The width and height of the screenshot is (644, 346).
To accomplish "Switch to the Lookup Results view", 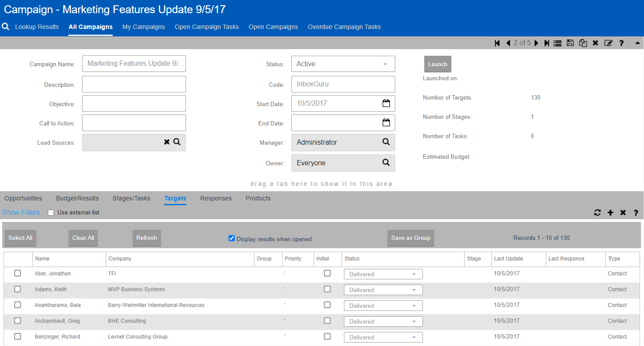I will [37, 27].
